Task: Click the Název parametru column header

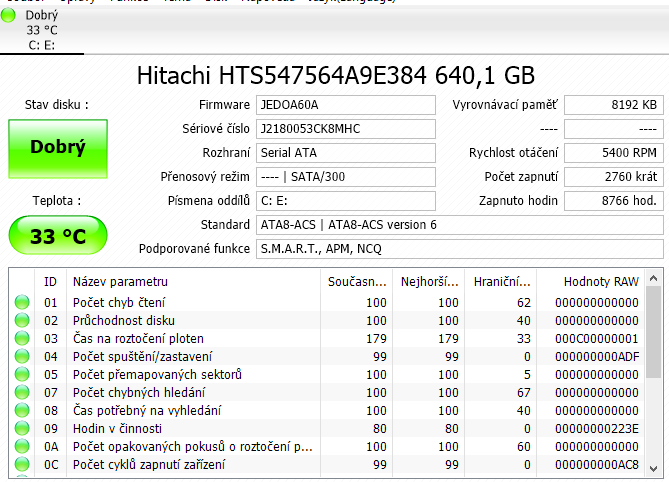Action: (x=193, y=282)
